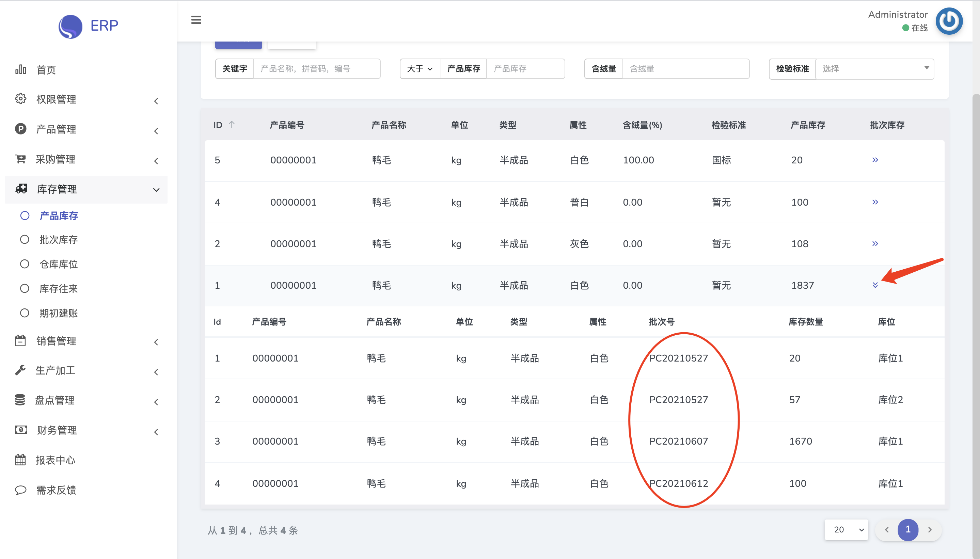Open 首页 via bar chart icon
Screen dimensions: 980x559
coord(21,69)
